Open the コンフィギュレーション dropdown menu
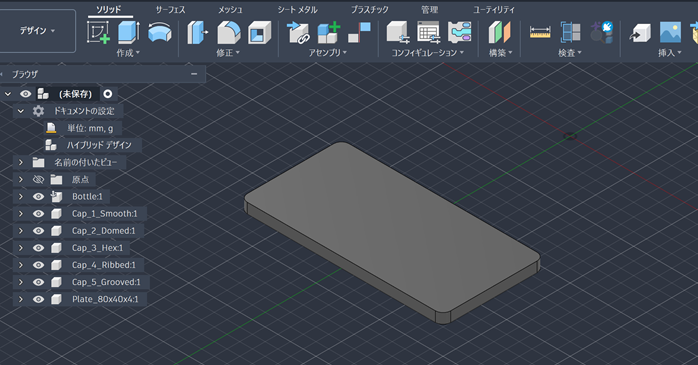 427,53
